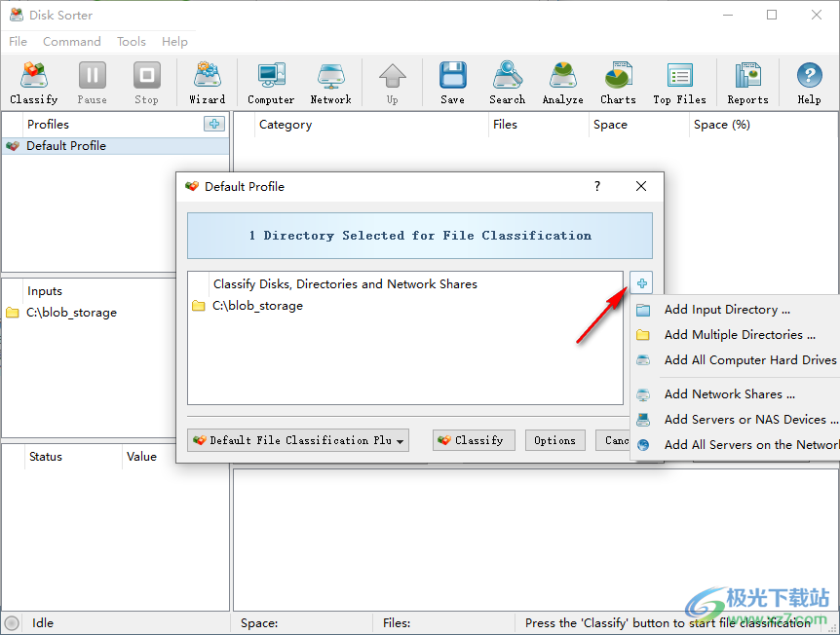840x635 pixels.
Task: Show the Top Files list
Action: coord(680,83)
